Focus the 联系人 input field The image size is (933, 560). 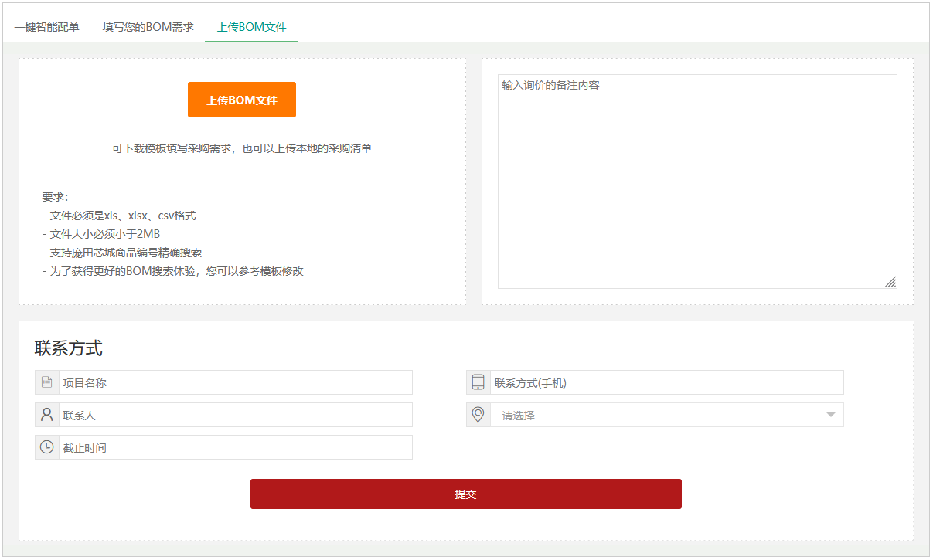[236, 415]
